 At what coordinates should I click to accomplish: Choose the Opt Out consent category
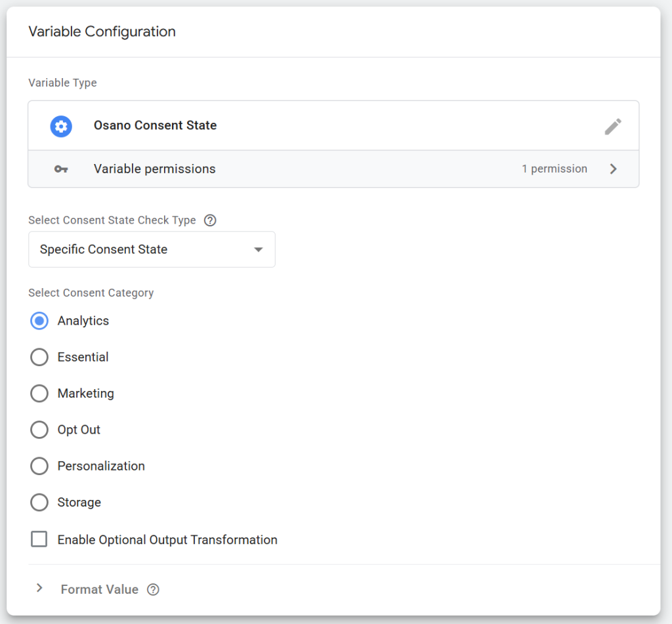39,429
